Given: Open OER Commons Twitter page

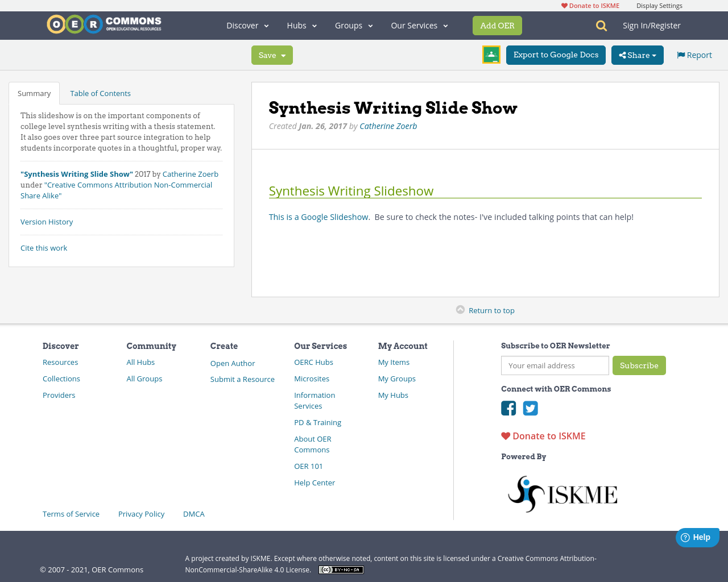Looking at the screenshot, I should click(530, 408).
